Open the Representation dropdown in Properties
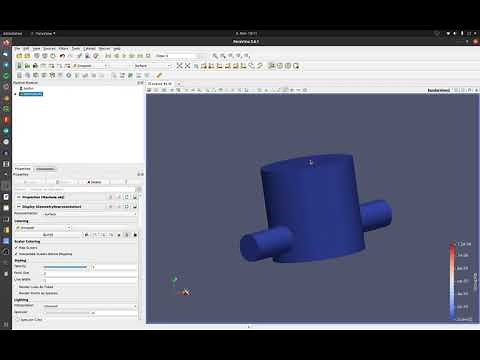480x360 pixels. pos(89,214)
